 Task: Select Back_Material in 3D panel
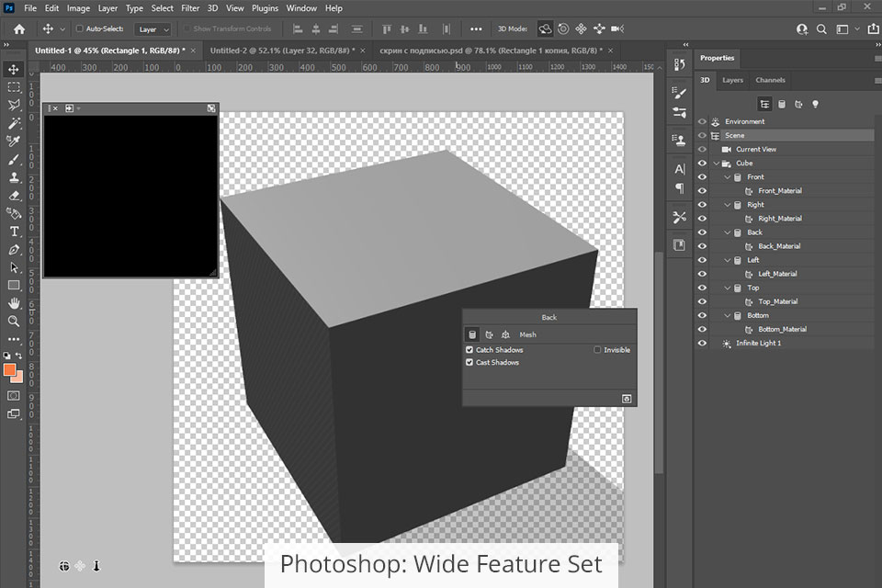[779, 246]
